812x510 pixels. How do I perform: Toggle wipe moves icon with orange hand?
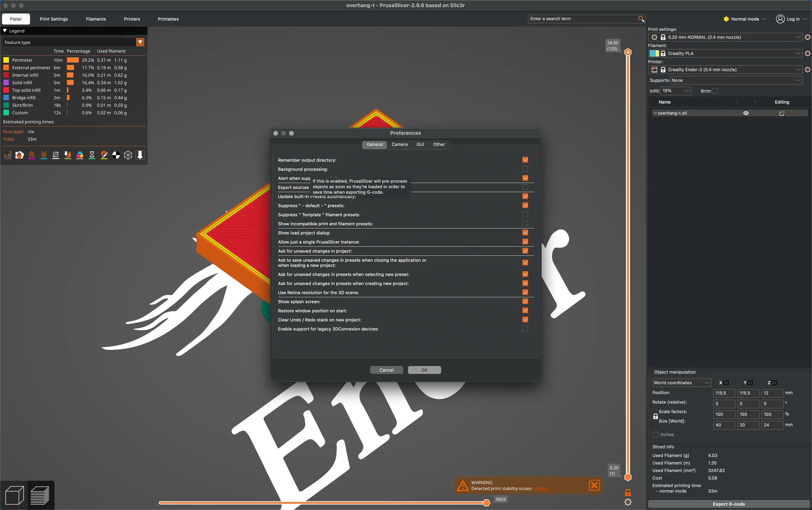(x=19, y=155)
